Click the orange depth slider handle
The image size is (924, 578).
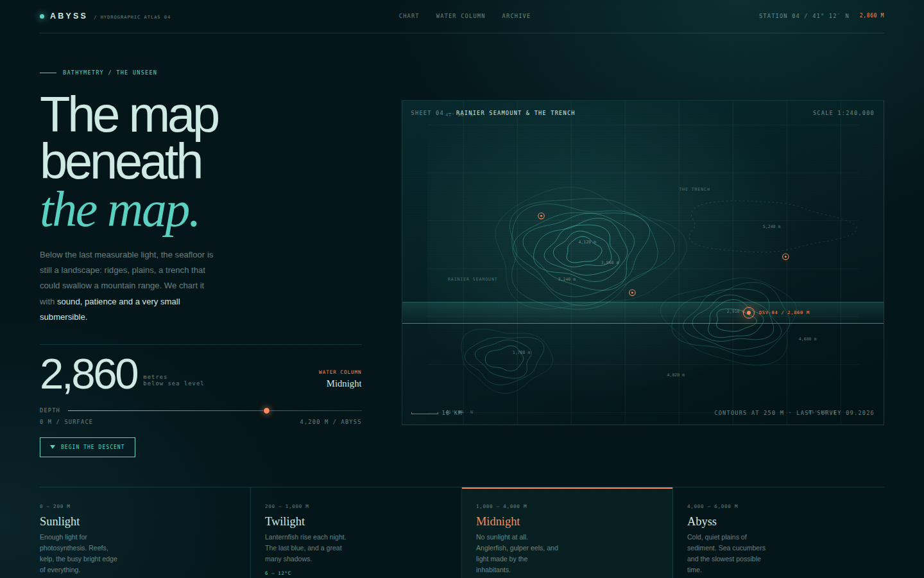click(266, 410)
